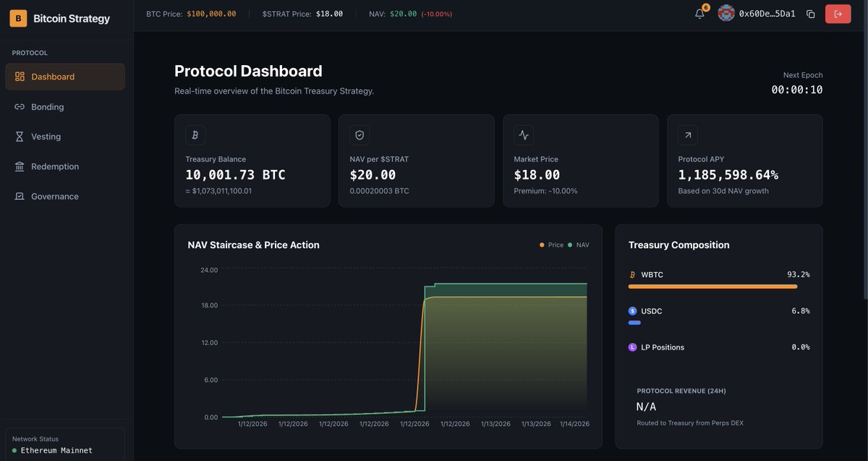Click the Bonding chain-link icon

(x=20, y=106)
